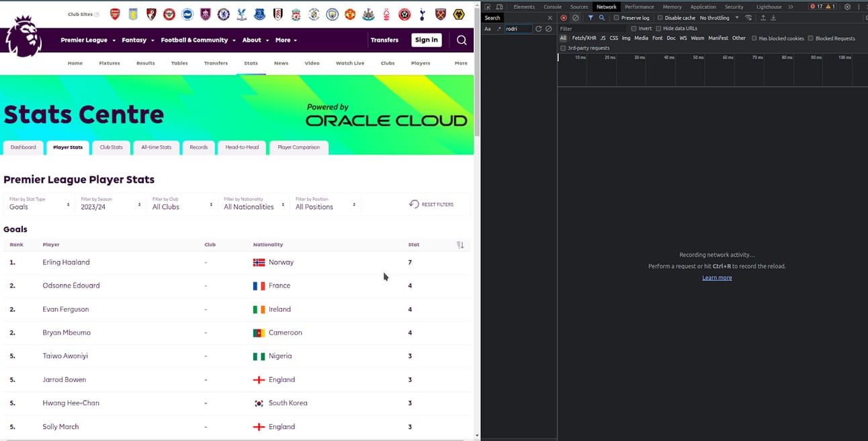Open the Filter by Season dropdown
Viewport: 868px width, 441px height.
pyautogui.click(x=111, y=204)
